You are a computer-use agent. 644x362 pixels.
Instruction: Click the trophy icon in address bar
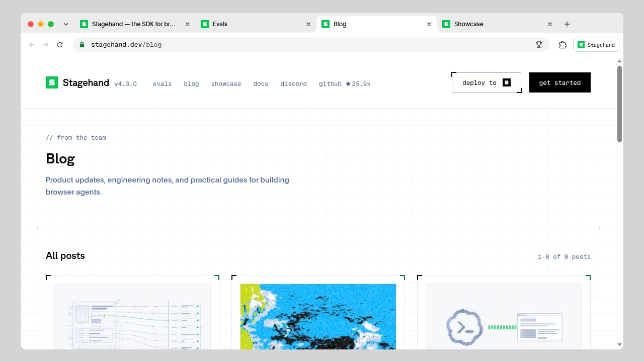click(539, 45)
